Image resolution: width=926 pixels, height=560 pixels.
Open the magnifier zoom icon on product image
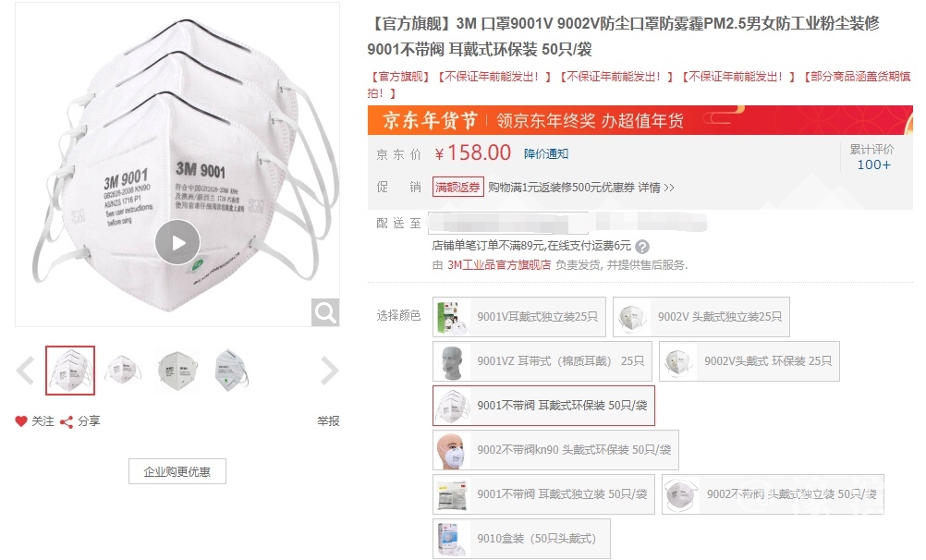pos(325,312)
